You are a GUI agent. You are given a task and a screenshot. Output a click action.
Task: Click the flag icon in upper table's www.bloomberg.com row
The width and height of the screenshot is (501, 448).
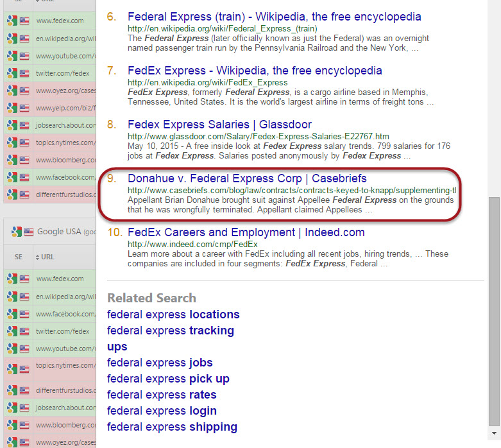tap(24, 160)
